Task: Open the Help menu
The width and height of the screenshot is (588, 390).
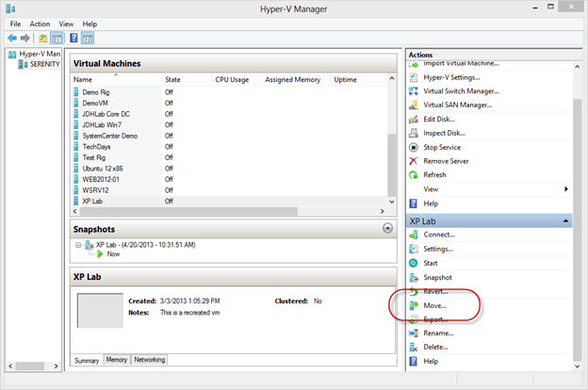Action: tap(90, 24)
